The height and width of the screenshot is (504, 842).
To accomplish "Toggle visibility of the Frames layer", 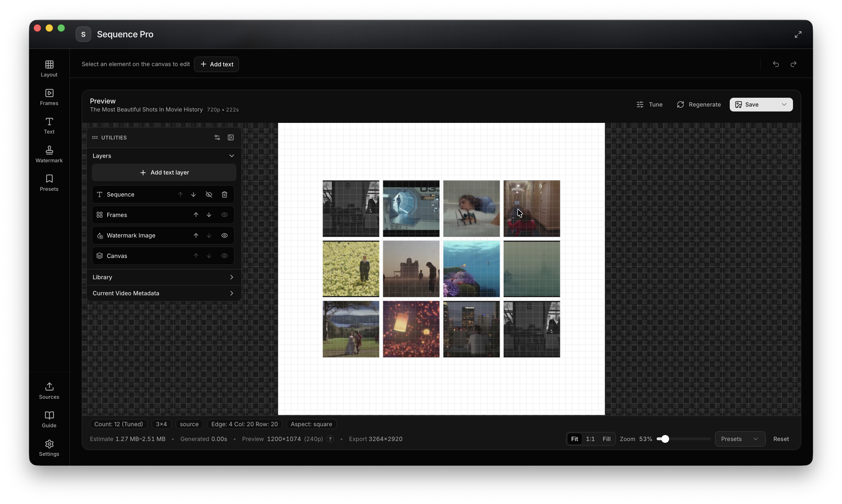I will click(224, 215).
